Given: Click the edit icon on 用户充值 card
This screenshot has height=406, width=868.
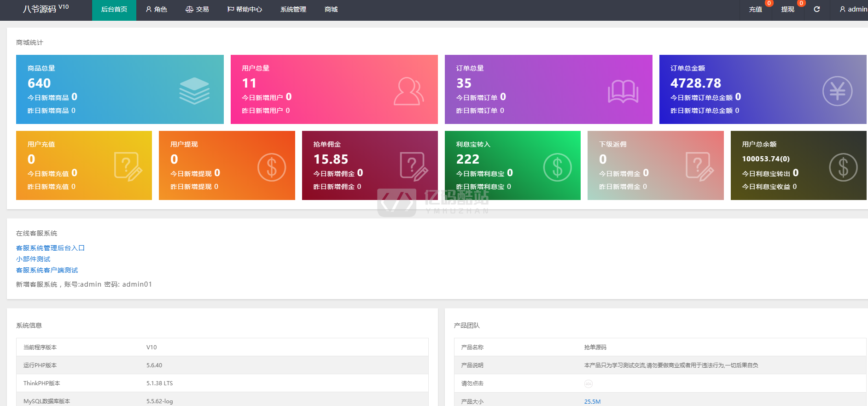Looking at the screenshot, I should (128, 166).
